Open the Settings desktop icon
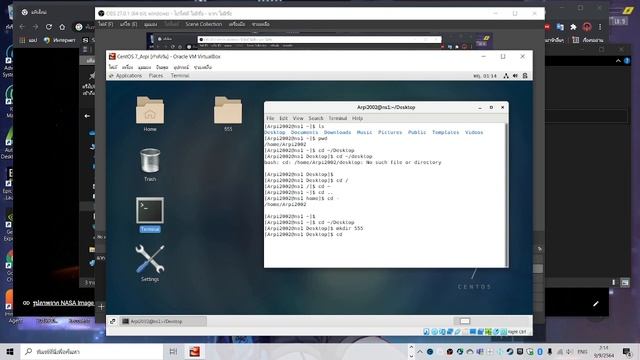640x360 pixels. pyautogui.click(x=150, y=262)
